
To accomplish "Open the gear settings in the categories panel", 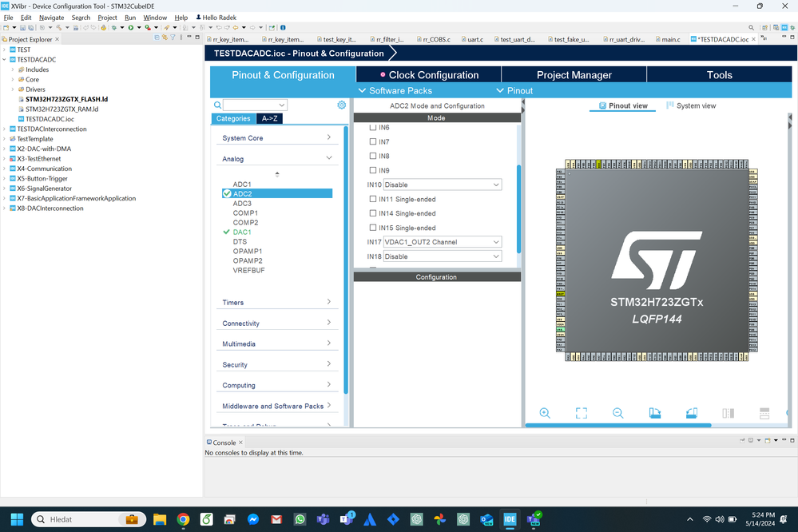I will click(x=342, y=105).
